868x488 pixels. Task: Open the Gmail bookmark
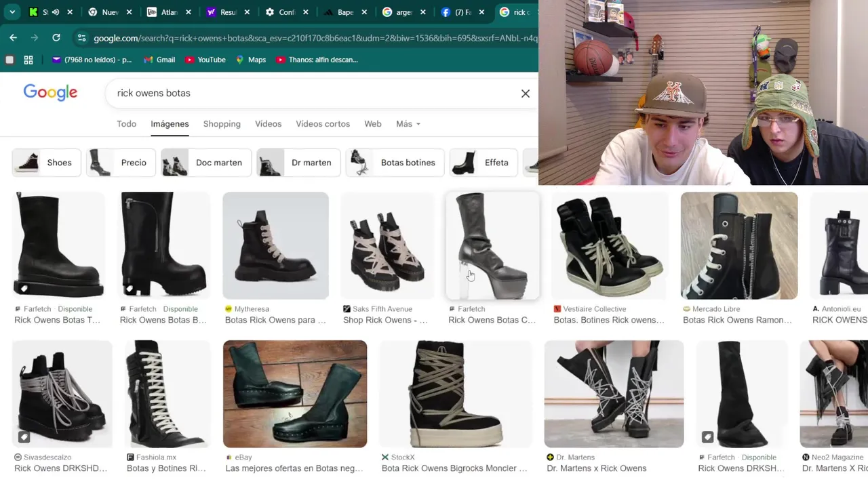point(159,60)
